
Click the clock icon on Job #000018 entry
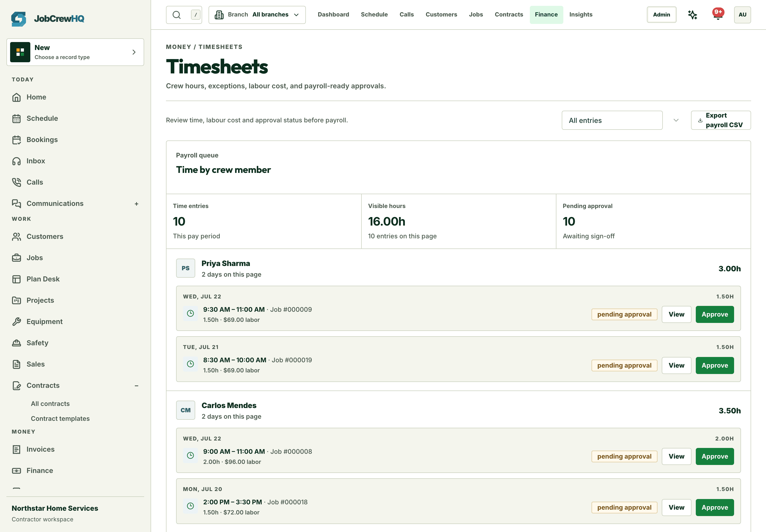pos(190,506)
